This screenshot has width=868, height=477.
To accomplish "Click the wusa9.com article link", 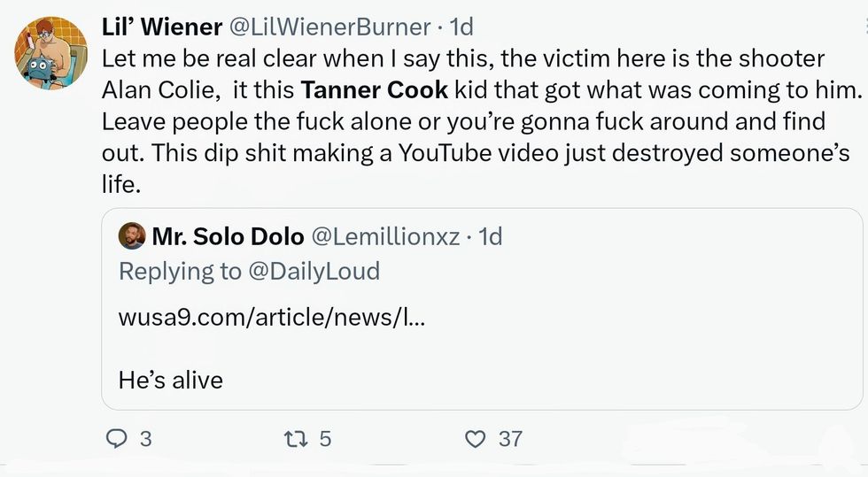I will click(x=271, y=315).
